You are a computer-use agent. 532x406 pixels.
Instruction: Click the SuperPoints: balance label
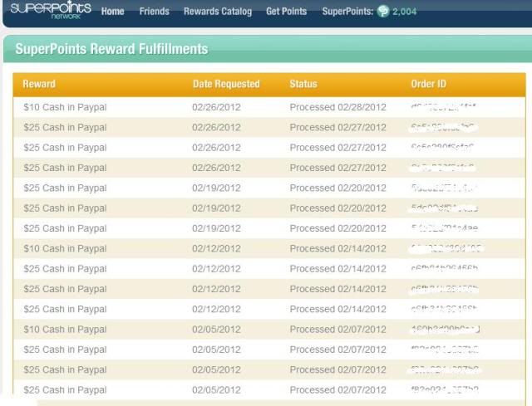click(x=347, y=12)
